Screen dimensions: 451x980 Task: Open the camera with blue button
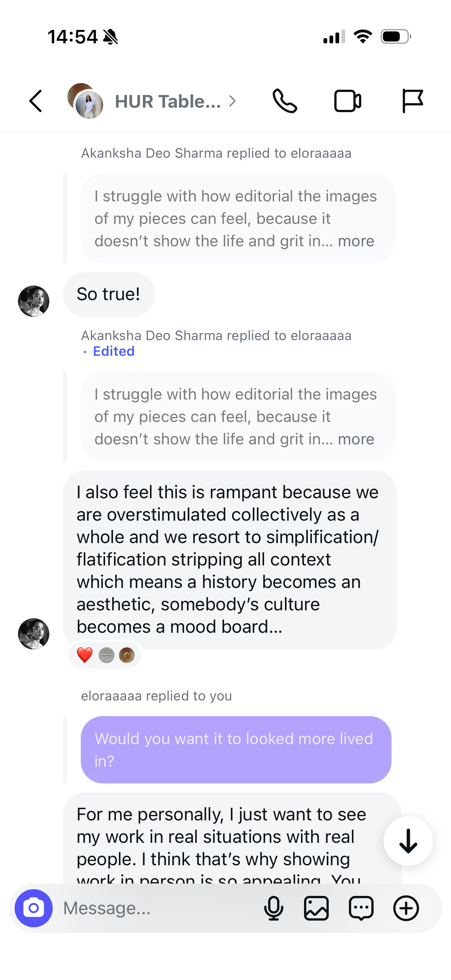pos(34,908)
